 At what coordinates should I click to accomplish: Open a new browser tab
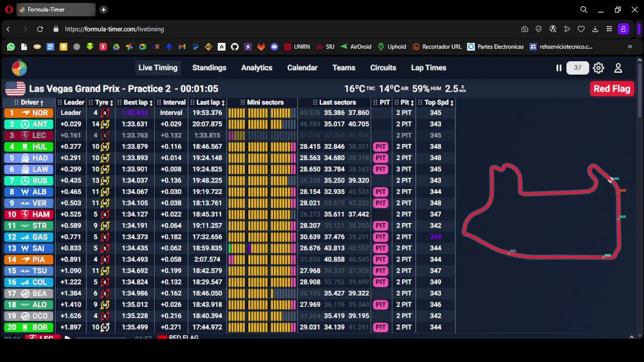pyautogui.click(x=103, y=10)
